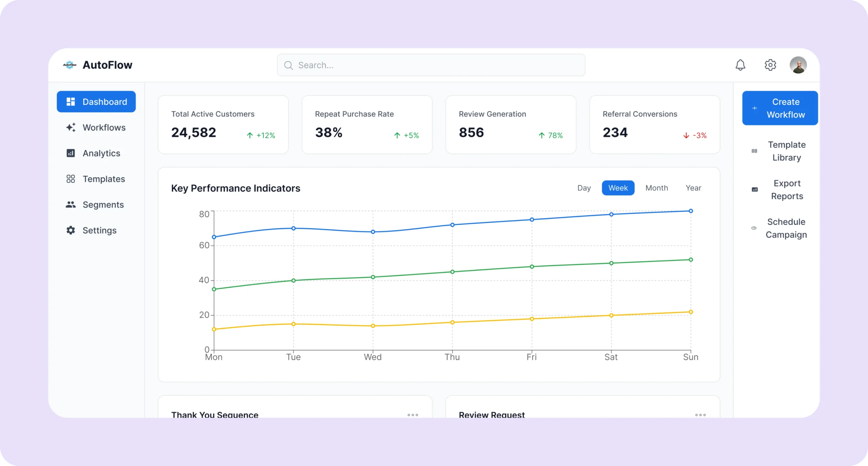The height and width of the screenshot is (466, 868).
Task: Select the Week time range
Action: click(618, 188)
